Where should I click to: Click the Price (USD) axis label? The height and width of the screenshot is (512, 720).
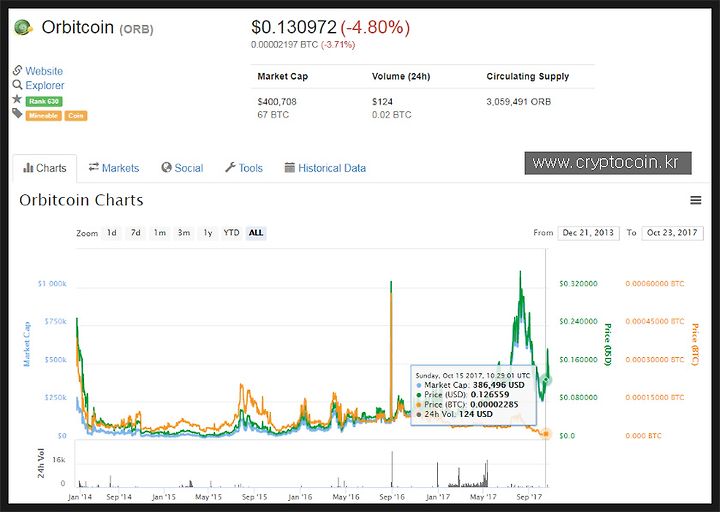coord(607,344)
